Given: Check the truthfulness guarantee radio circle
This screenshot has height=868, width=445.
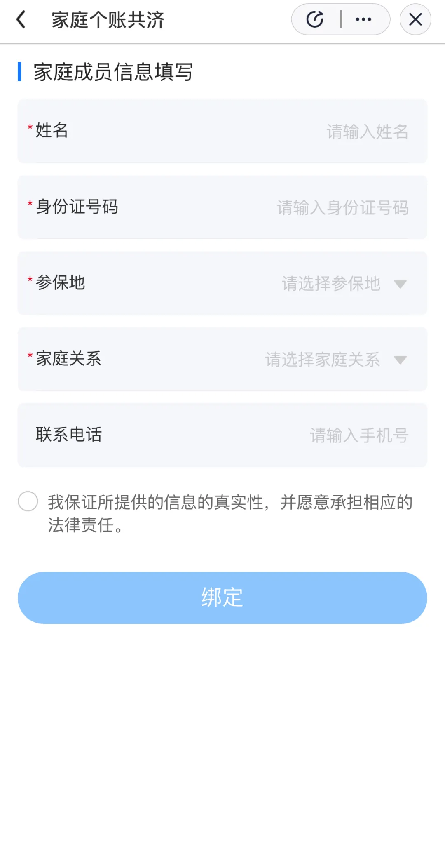Looking at the screenshot, I should click(28, 501).
